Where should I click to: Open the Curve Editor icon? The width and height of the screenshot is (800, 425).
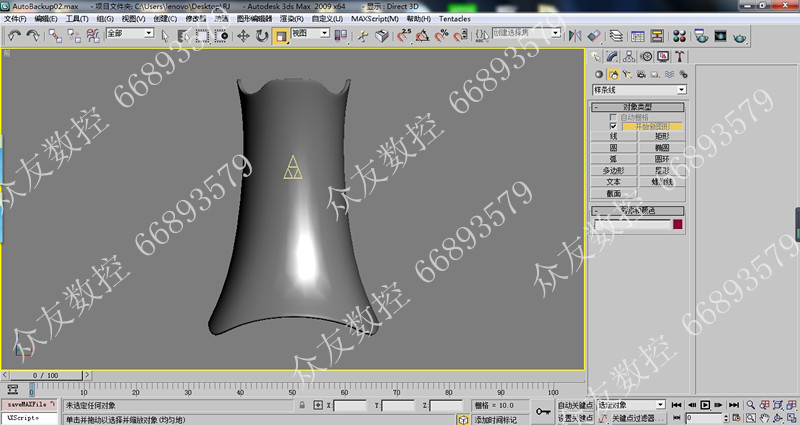pyautogui.click(x=638, y=36)
